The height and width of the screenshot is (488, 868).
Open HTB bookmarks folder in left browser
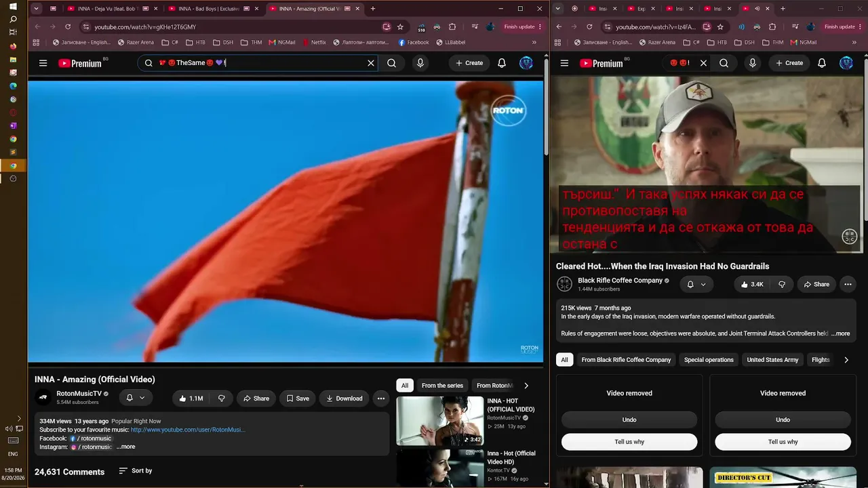(x=195, y=42)
